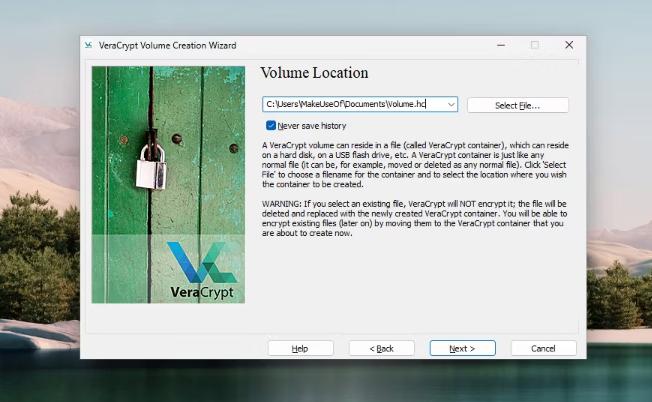The width and height of the screenshot is (652, 402).
Task: Proceed with the Next button
Action: point(462,348)
